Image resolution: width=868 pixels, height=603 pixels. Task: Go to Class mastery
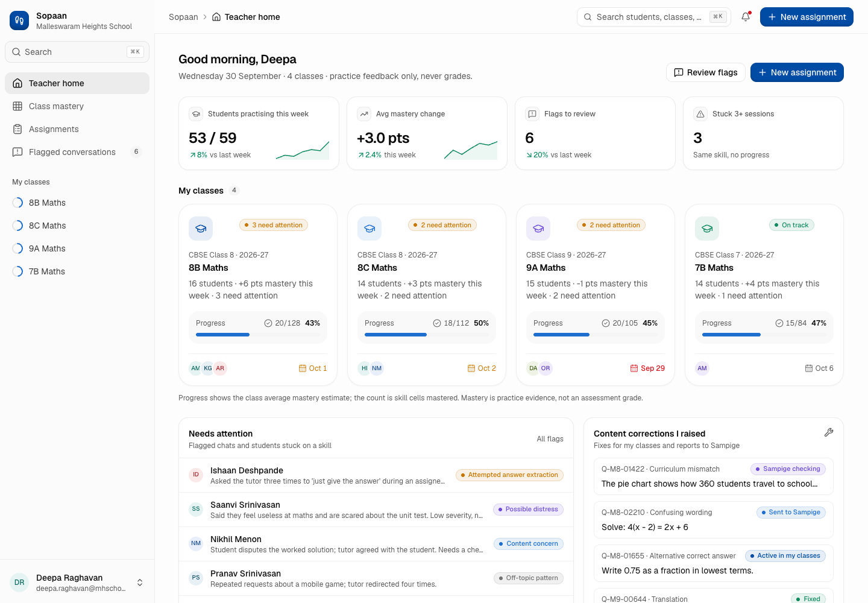pos(77,106)
